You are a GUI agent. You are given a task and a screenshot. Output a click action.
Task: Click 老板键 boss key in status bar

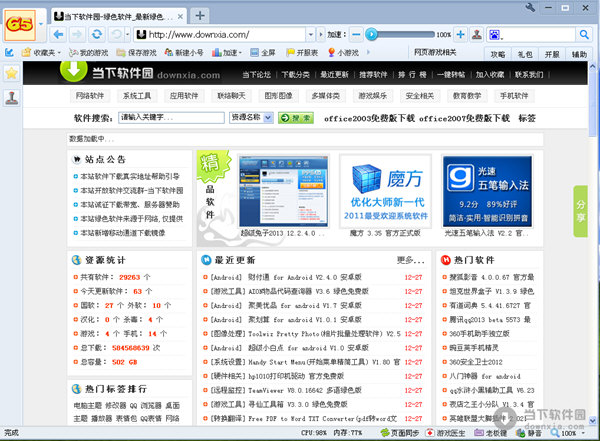[491, 433]
